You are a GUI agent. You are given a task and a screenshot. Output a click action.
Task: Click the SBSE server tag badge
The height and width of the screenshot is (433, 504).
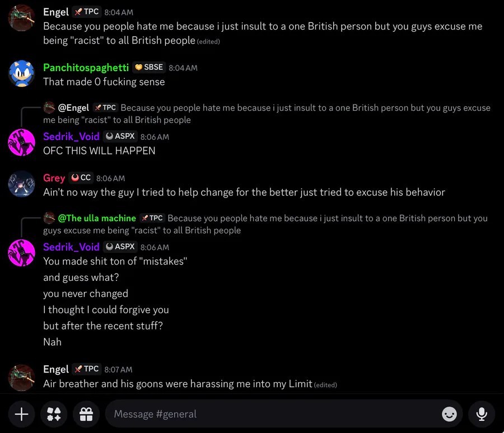pos(149,67)
